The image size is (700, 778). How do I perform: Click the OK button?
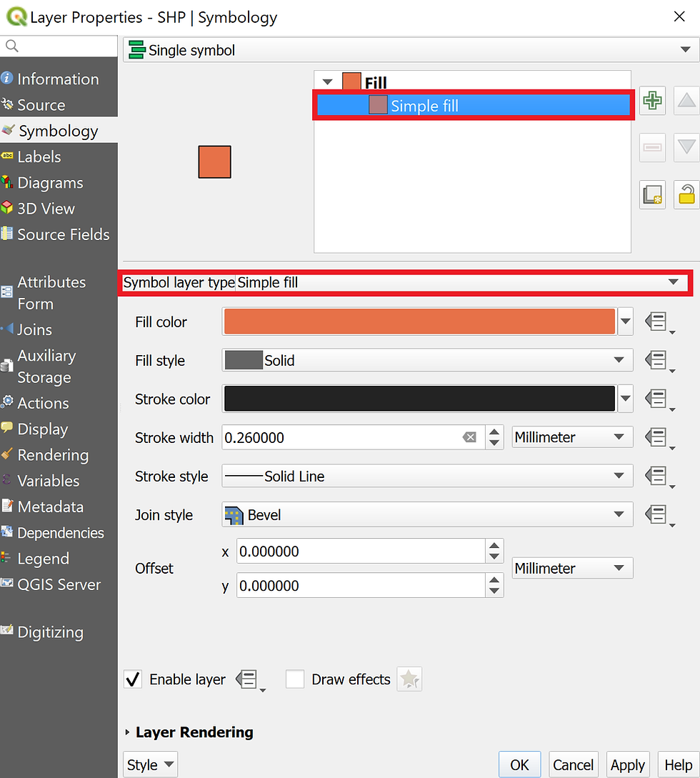[520, 764]
